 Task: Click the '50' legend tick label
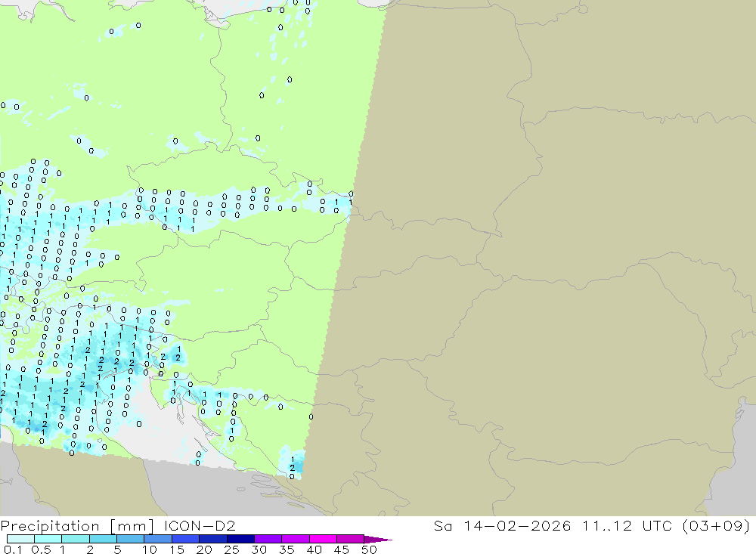point(369,549)
